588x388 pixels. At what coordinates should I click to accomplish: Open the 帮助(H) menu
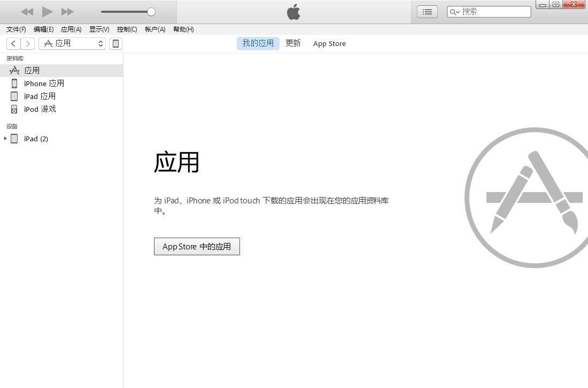point(183,29)
